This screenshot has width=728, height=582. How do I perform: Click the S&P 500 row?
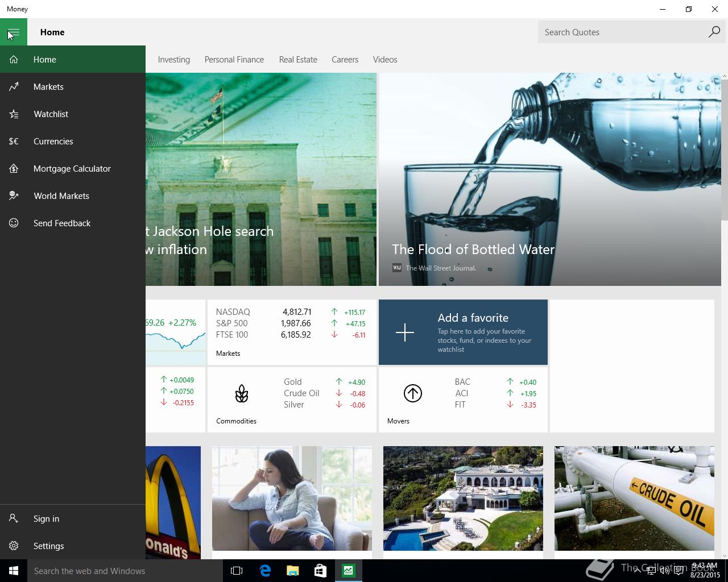pyautogui.click(x=291, y=323)
